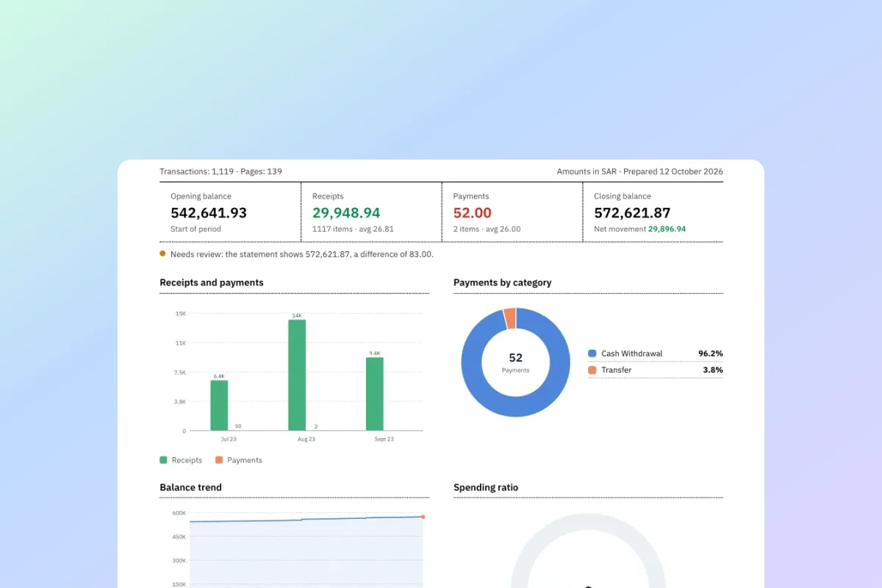Click the "50" payments label at Jul 23

pos(238,426)
